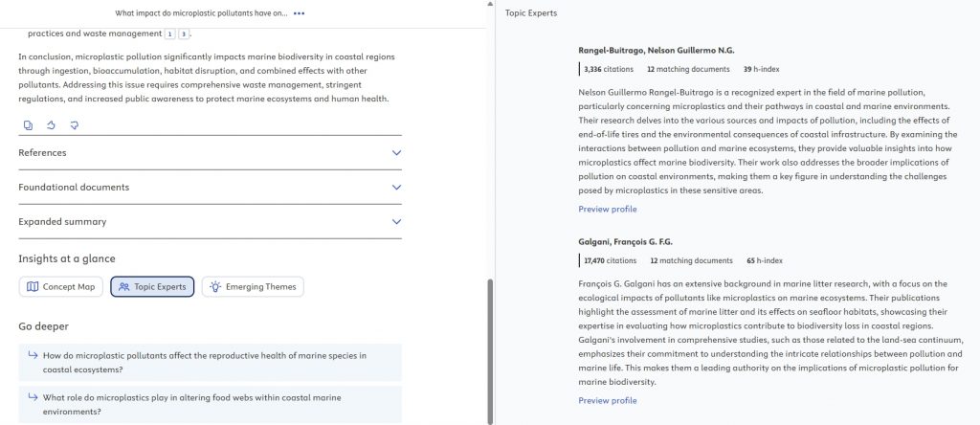Image resolution: width=980 pixels, height=425 pixels.
Task: Open the three-dot menu beside the query title
Action: pyautogui.click(x=300, y=14)
